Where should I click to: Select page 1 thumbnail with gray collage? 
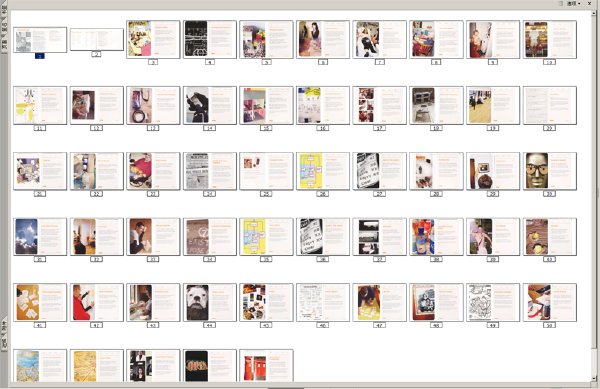coord(40,40)
